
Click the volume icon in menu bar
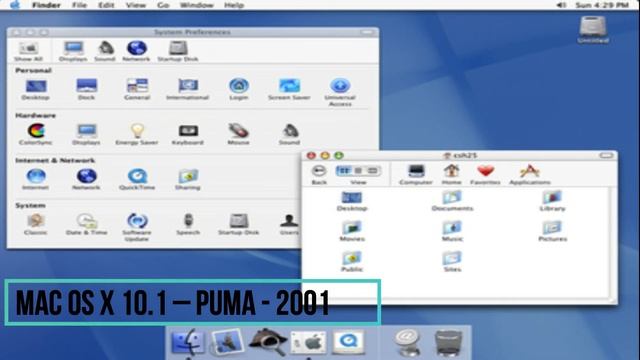562,5
